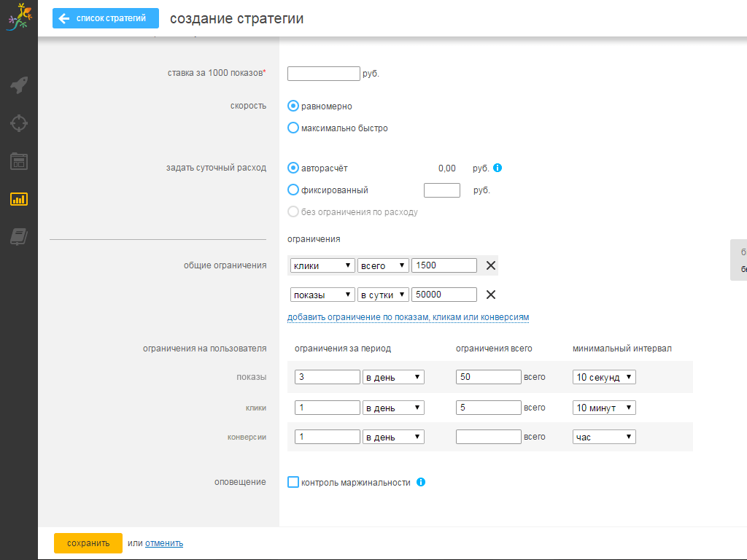Viewport: 747px width, 560px height.
Task: Click info icon next to авторасчёт руб.
Action: (498, 168)
